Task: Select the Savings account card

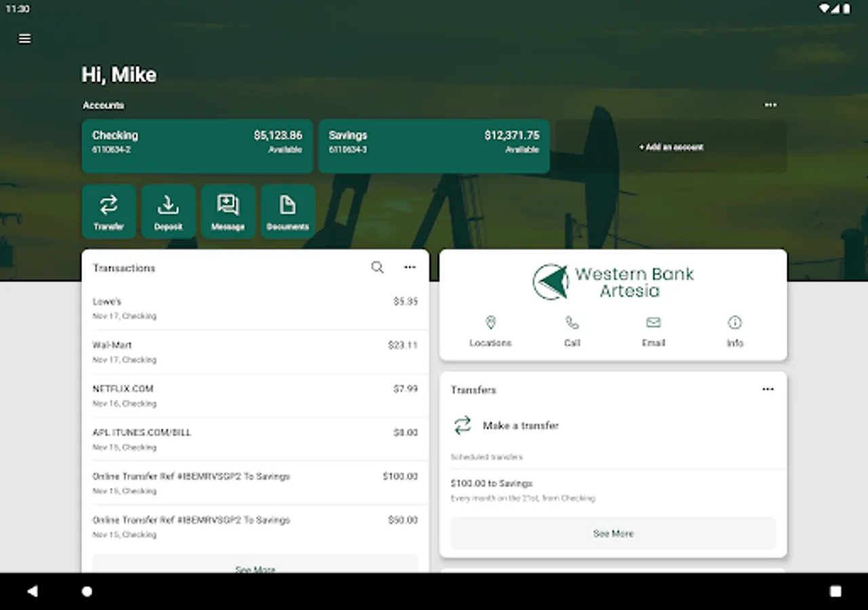Action: coord(434,146)
